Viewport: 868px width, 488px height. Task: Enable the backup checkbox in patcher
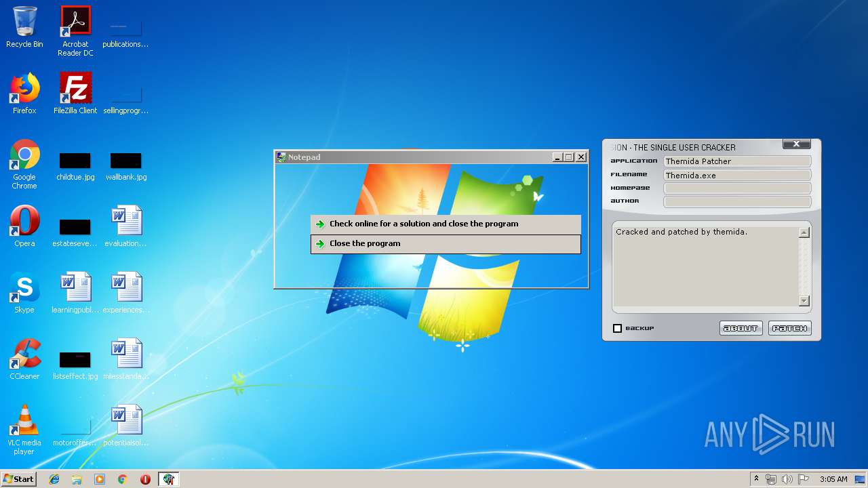617,328
